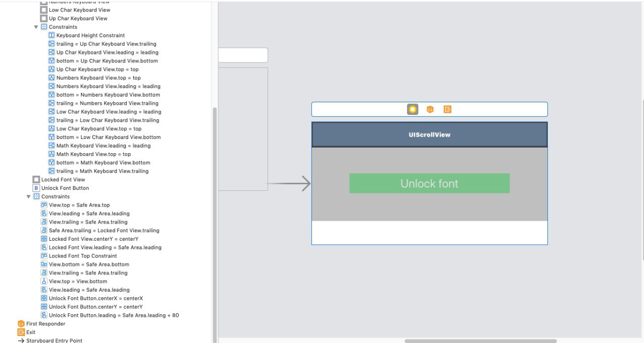
Task: Select First Responder row text
Action: click(x=46, y=324)
